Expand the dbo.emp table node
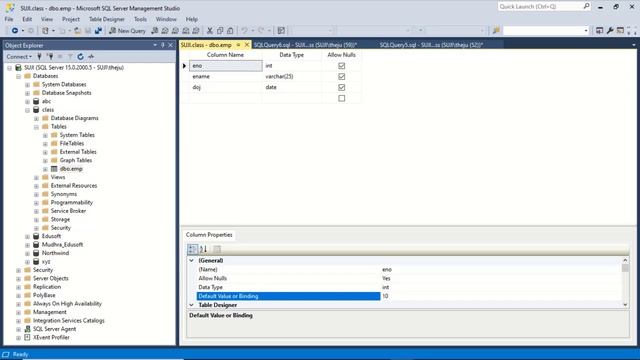Image resolution: width=640 pixels, height=360 pixels. [45, 169]
